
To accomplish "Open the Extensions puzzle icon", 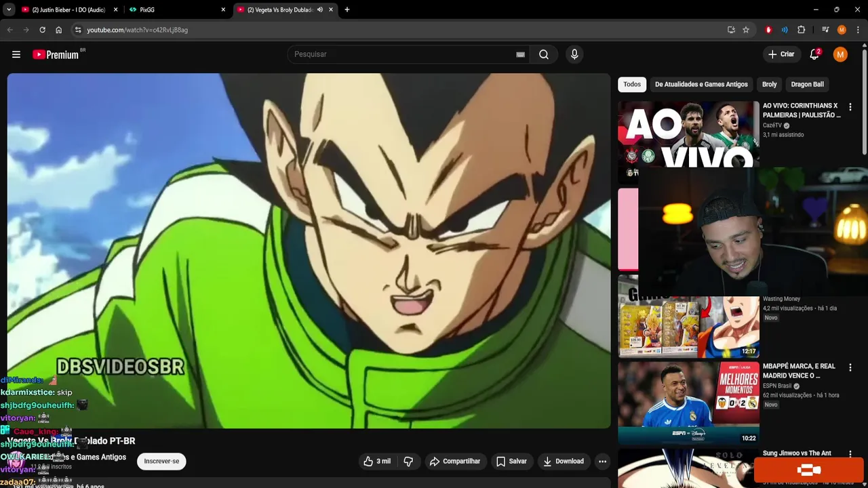I will click(x=801, y=30).
